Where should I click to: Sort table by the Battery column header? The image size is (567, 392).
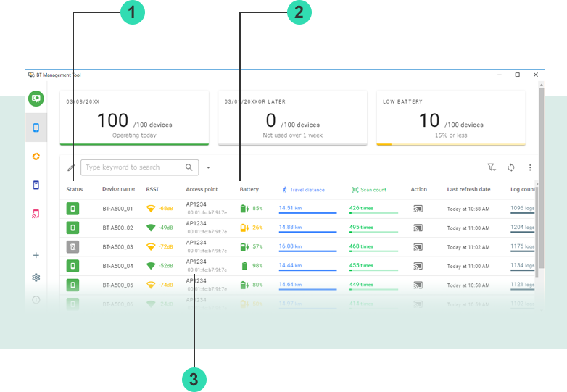249,189
